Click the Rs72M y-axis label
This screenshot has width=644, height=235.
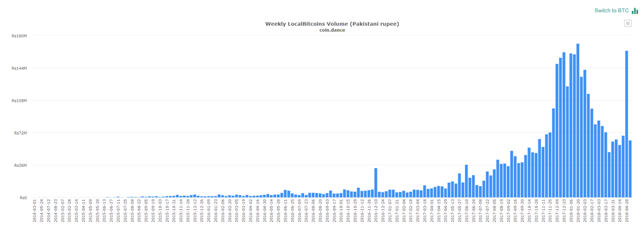(x=21, y=133)
